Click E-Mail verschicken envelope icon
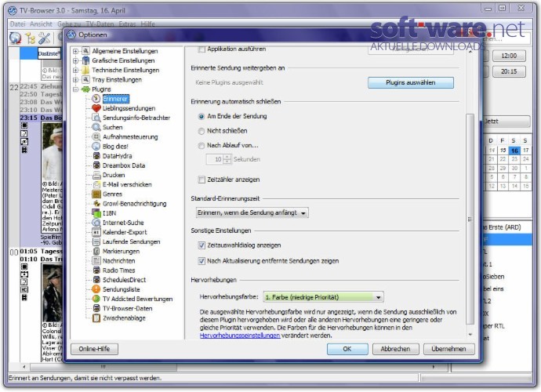 (x=96, y=184)
